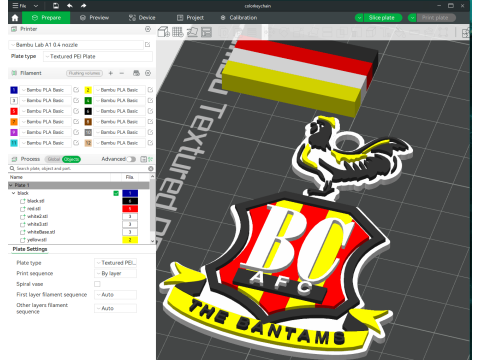Add a new plate with the grid icon
This screenshot has height=360, width=480.
tap(178, 32)
